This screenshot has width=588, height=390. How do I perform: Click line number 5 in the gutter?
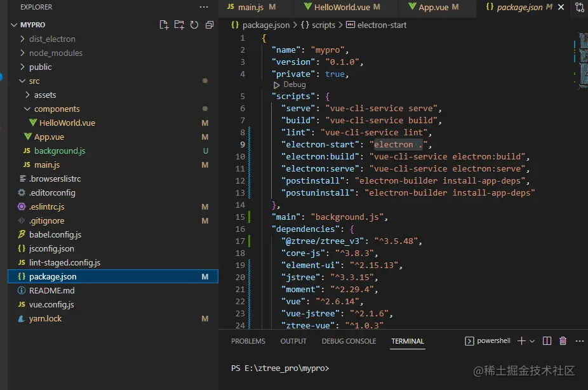point(243,97)
